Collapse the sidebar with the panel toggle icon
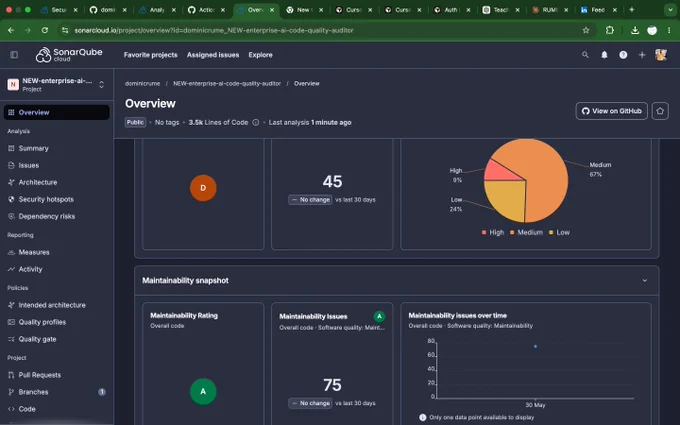 [x=14, y=55]
